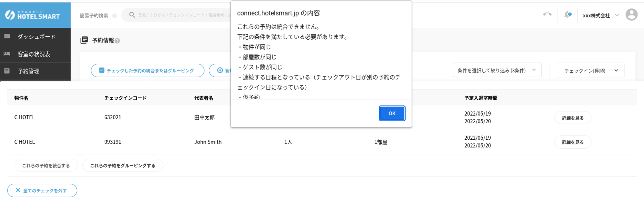This screenshot has height=204, width=644.
Task: Click help icon next to 簡易予約検索
Action: coord(115,16)
